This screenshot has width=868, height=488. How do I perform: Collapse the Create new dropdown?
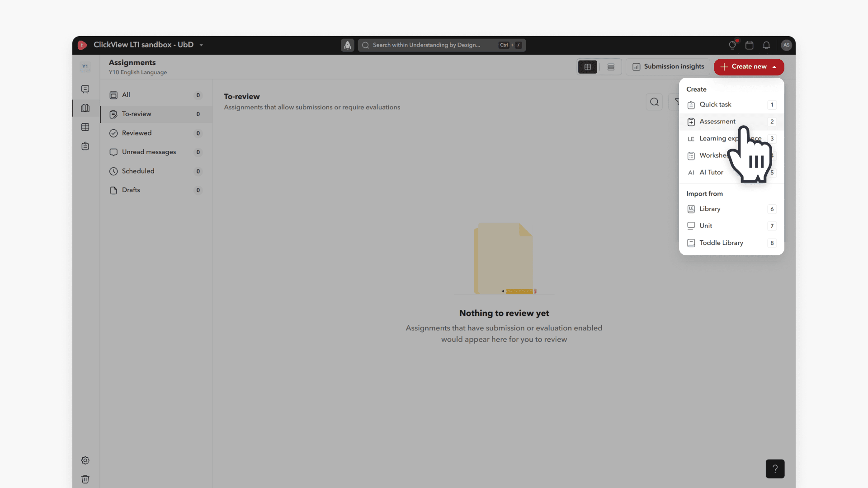tap(749, 67)
